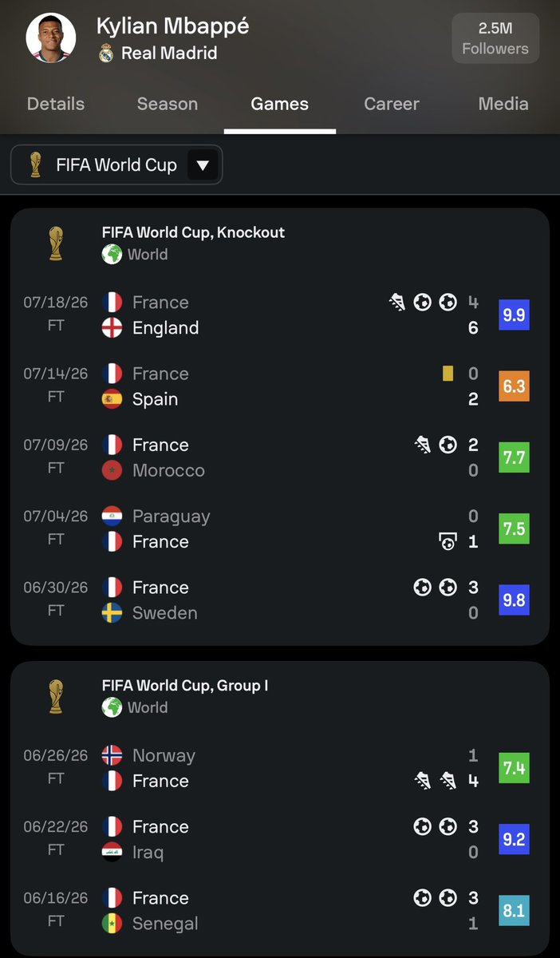Image resolution: width=560 pixels, height=958 pixels.
Task: Tap the 2.5M Followers button
Action: click(x=495, y=38)
